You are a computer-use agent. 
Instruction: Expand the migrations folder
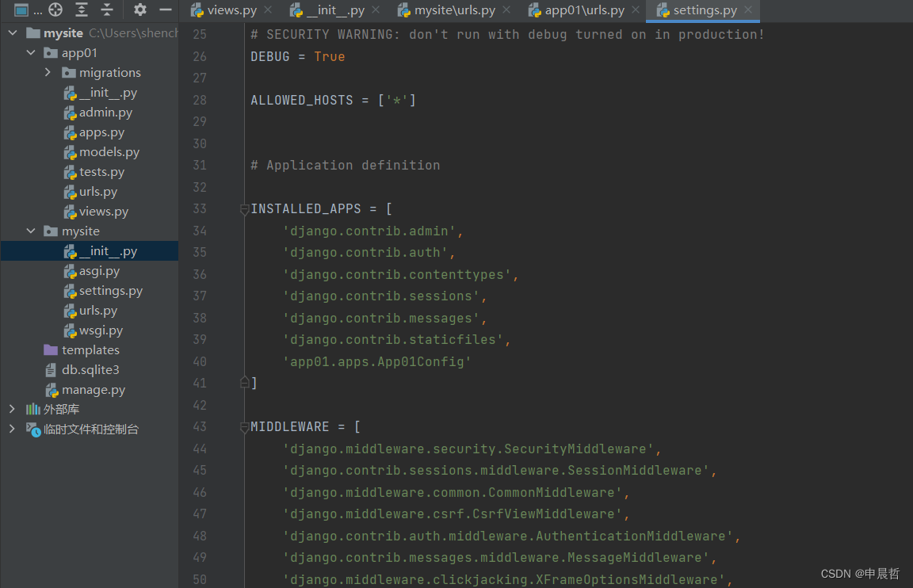(x=46, y=72)
